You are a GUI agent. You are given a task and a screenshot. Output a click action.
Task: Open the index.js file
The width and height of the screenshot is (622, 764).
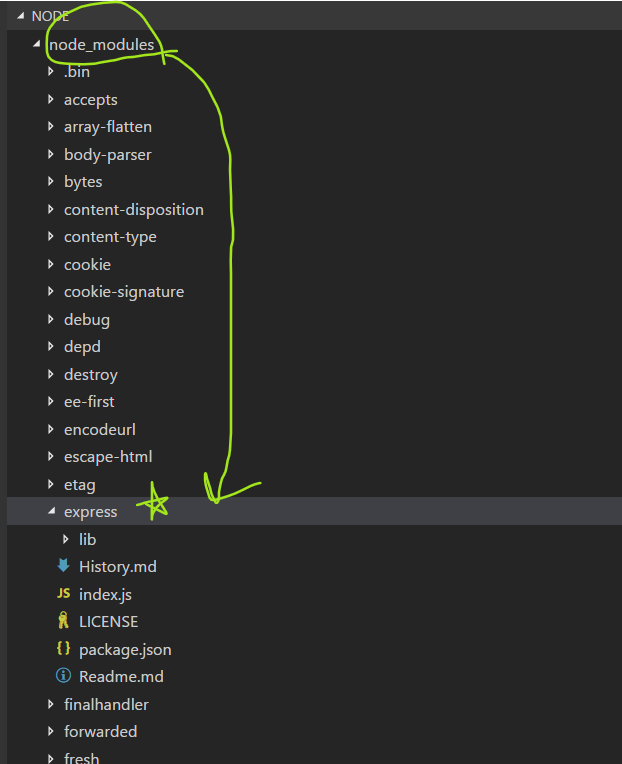105,594
